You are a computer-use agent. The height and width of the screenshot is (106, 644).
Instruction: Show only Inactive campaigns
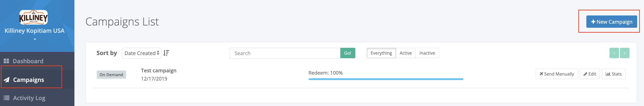pos(427,53)
